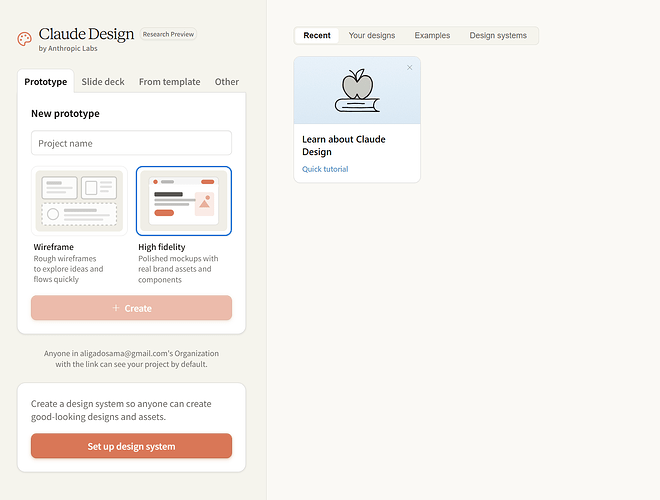Image resolution: width=660 pixels, height=500 pixels.
Task: Click the Research Preview badge
Action: click(x=168, y=34)
